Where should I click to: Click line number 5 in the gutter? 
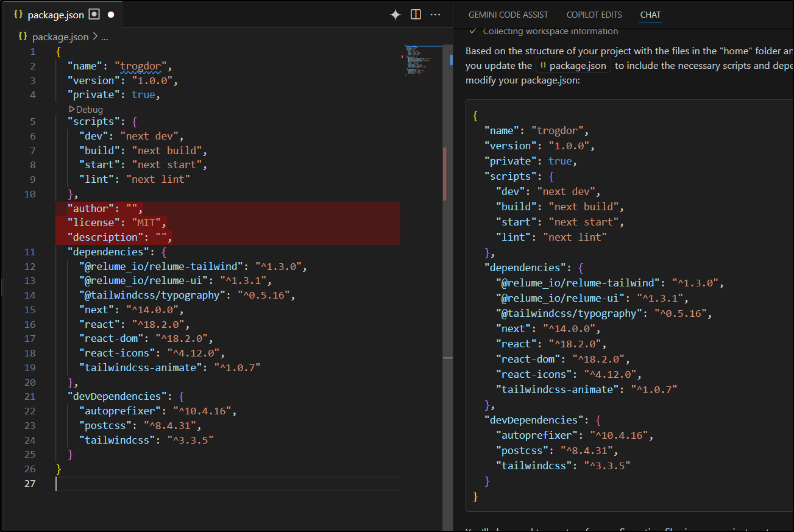tap(32, 121)
